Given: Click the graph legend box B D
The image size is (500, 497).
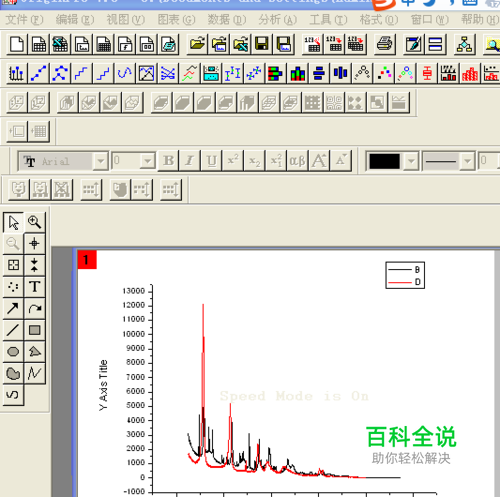Looking at the screenshot, I should tap(405, 275).
